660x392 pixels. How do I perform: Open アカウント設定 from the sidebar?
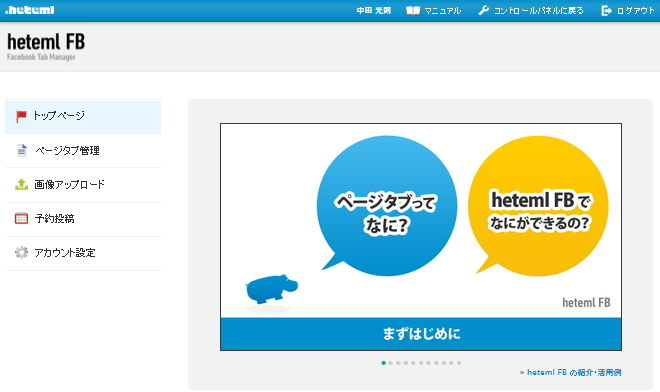pos(83,253)
